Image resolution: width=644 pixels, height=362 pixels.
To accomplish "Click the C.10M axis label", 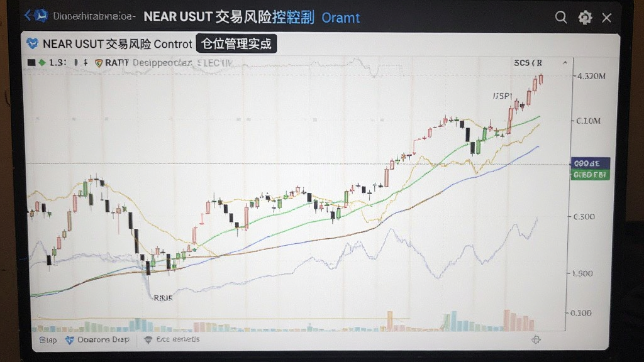I will pyautogui.click(x=589, y=121).
